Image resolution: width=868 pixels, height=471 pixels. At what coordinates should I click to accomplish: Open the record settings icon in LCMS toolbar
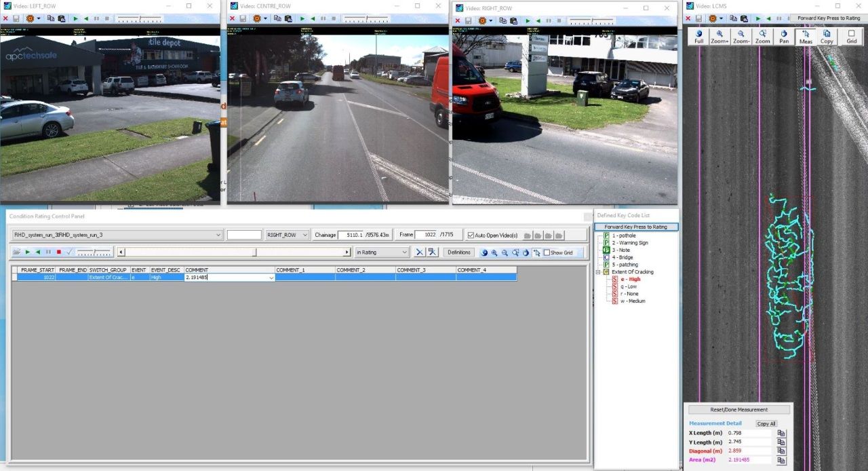713,19
